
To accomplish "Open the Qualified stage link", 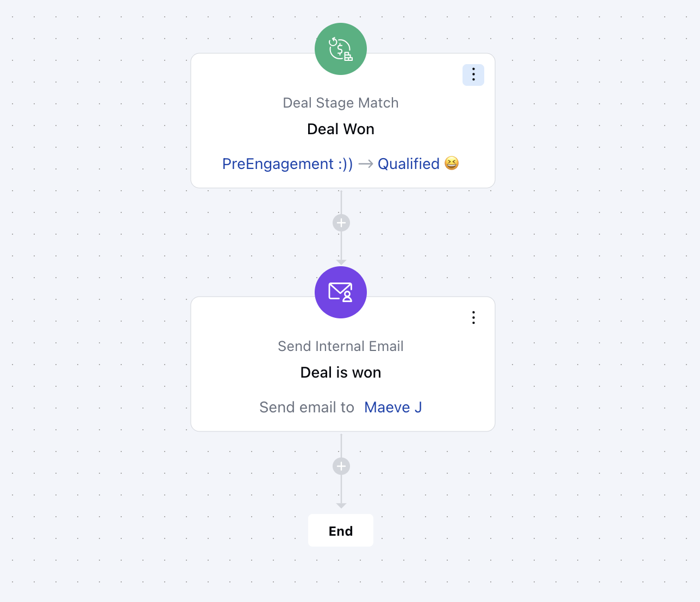I will tap(409, 164).
